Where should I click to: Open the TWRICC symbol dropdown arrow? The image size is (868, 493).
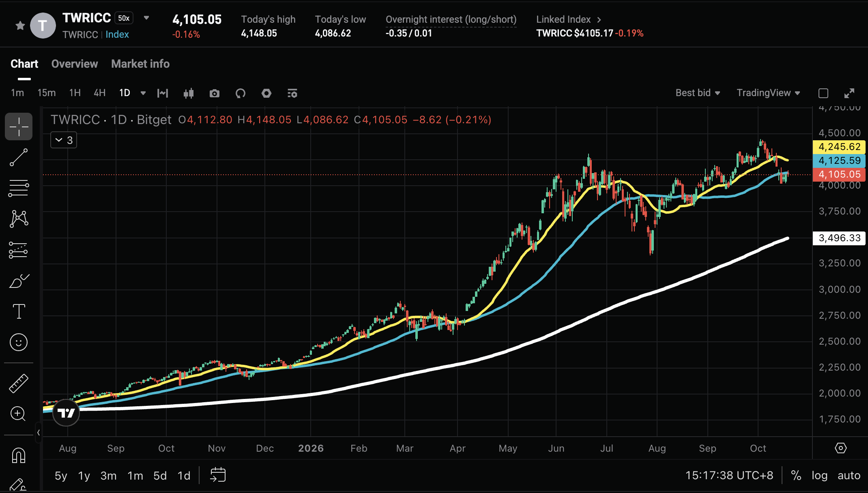(146, 18)
